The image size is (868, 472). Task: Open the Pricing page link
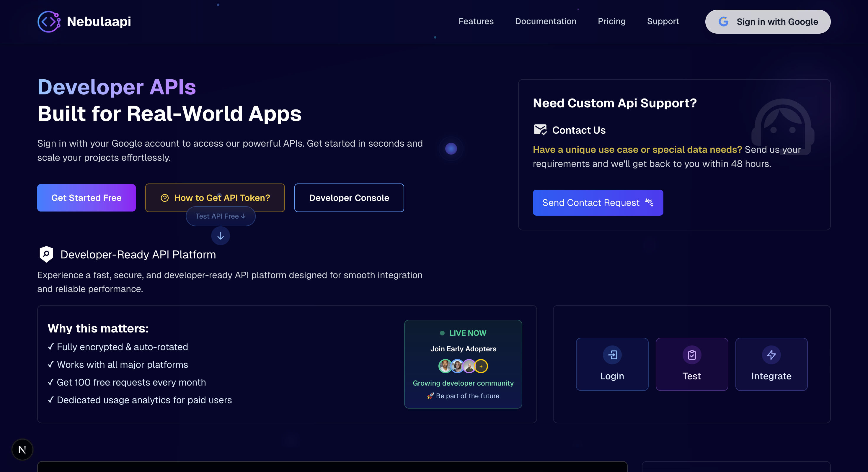(x=611, y=22)
